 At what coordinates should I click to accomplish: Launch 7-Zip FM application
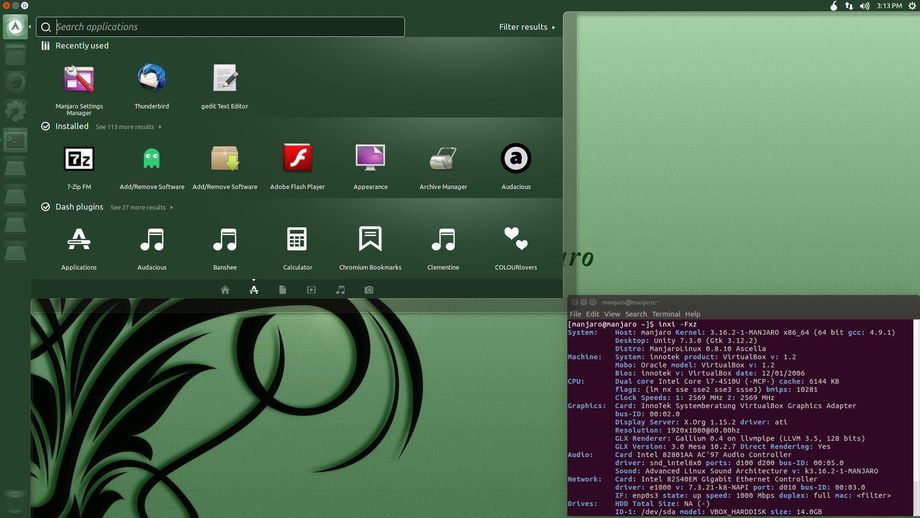point(79,158)
